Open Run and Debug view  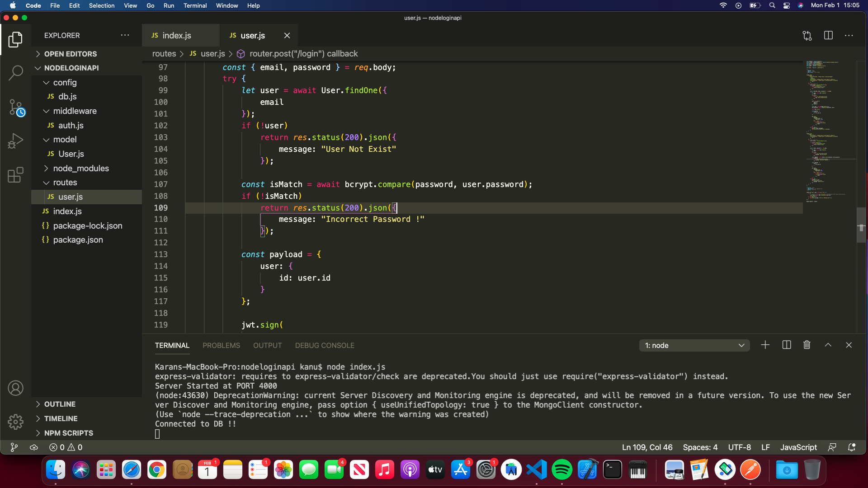coord(15,141)
